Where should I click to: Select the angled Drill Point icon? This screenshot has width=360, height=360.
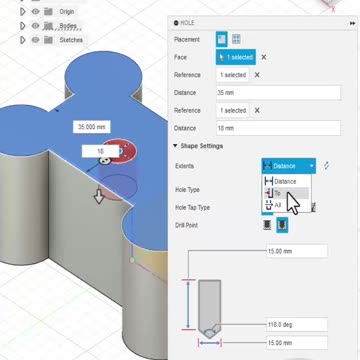click(283, 225)
